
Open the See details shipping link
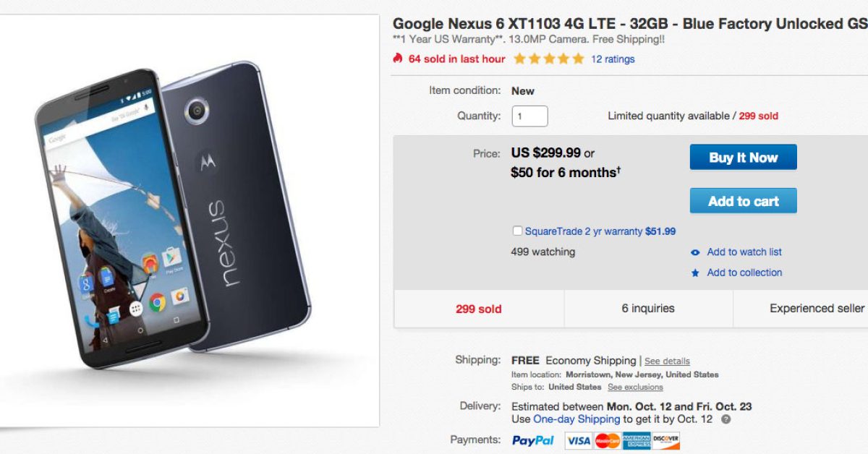click(667, 361)
